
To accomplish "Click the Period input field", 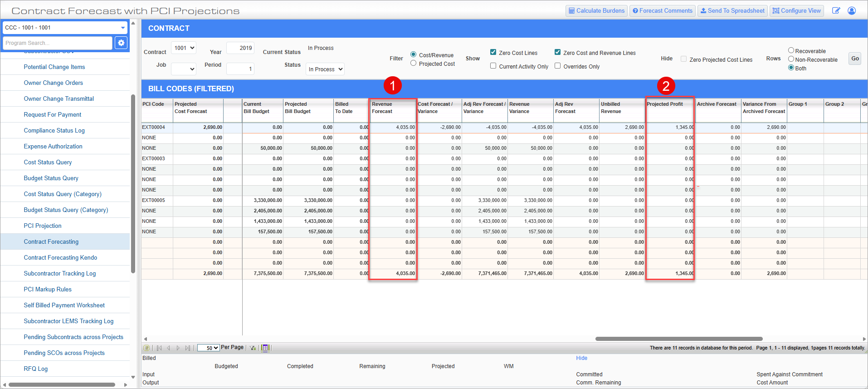I will coord(240,69).
